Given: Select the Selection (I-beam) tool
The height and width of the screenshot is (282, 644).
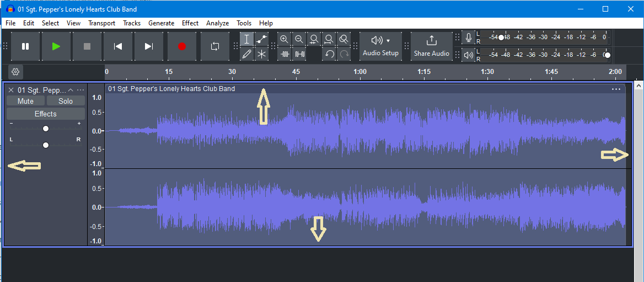Looking at the screenshot, I should pos(246,40).
